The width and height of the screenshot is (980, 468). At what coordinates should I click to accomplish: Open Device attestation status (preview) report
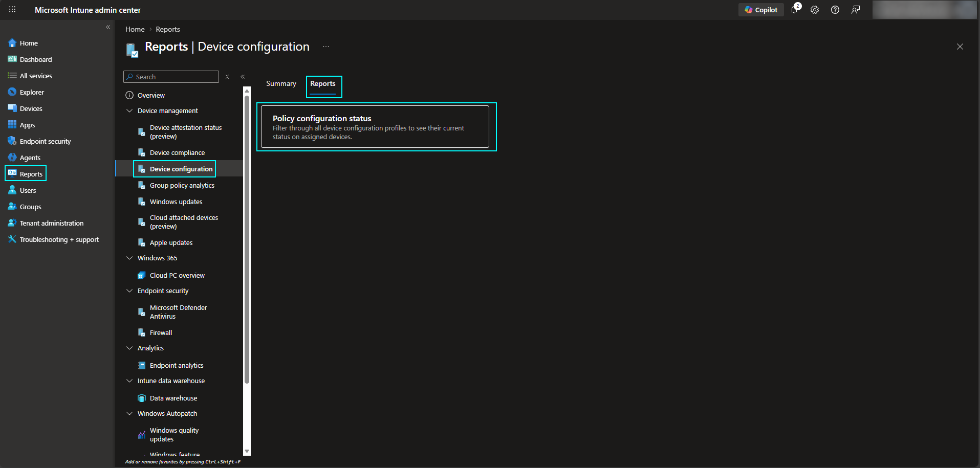point(185,132)
